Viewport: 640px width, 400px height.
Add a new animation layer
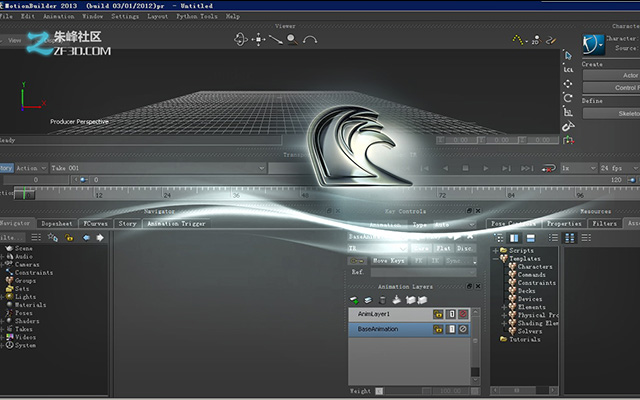(354, 300)
